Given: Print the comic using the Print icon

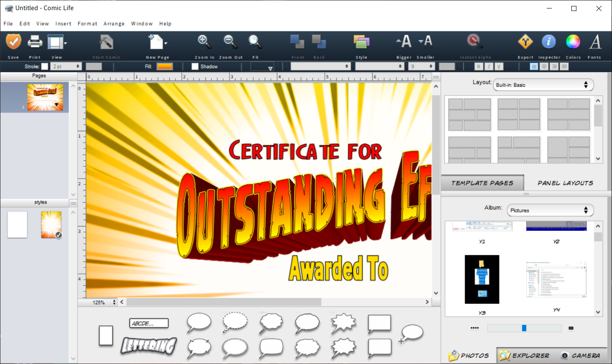Looking at the screenshot, I should pyautogui.click(x=35, y=42).
